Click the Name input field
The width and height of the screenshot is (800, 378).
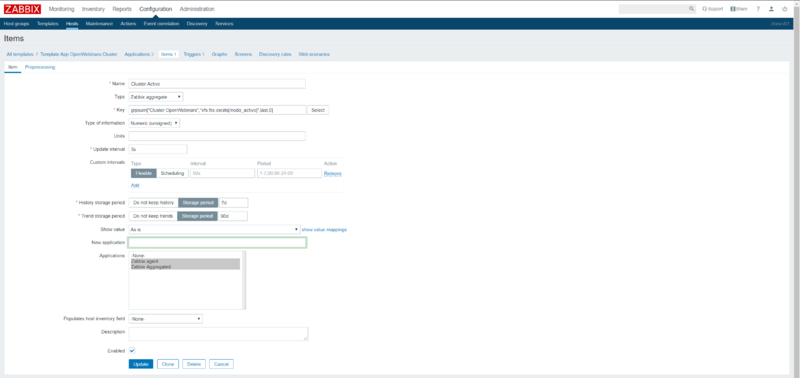coord(217,84)
